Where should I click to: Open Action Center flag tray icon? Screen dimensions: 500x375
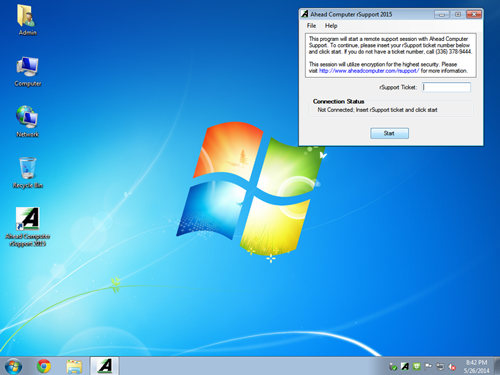point(428,366)
